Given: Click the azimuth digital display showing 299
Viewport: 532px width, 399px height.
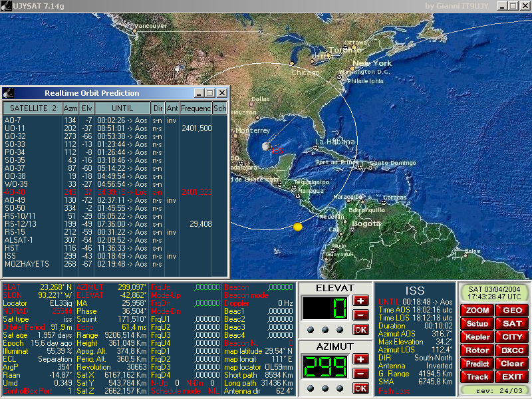Looking at the screenshot, I should 325,367.
